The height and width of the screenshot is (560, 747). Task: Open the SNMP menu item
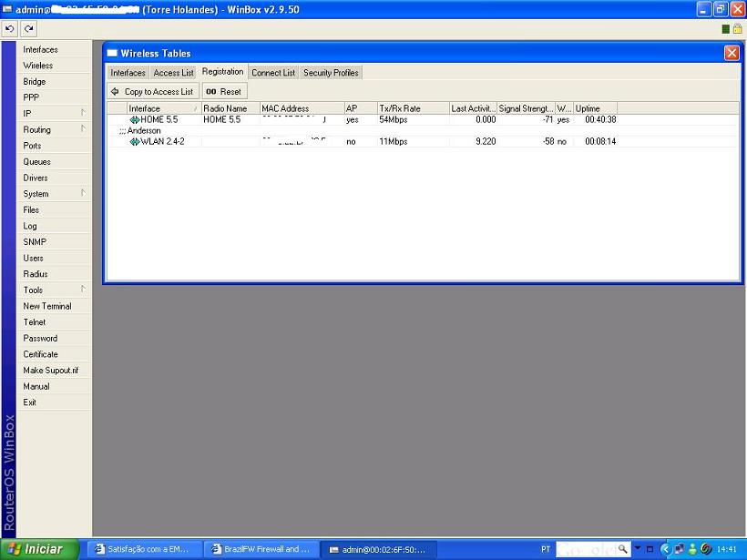click(x=54, y=241)
